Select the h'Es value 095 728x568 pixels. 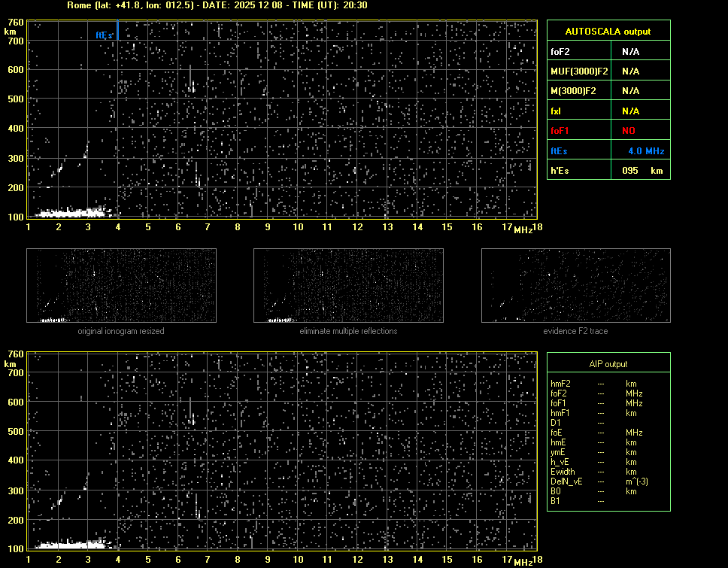pyautogui.click(x=630, y=171)
